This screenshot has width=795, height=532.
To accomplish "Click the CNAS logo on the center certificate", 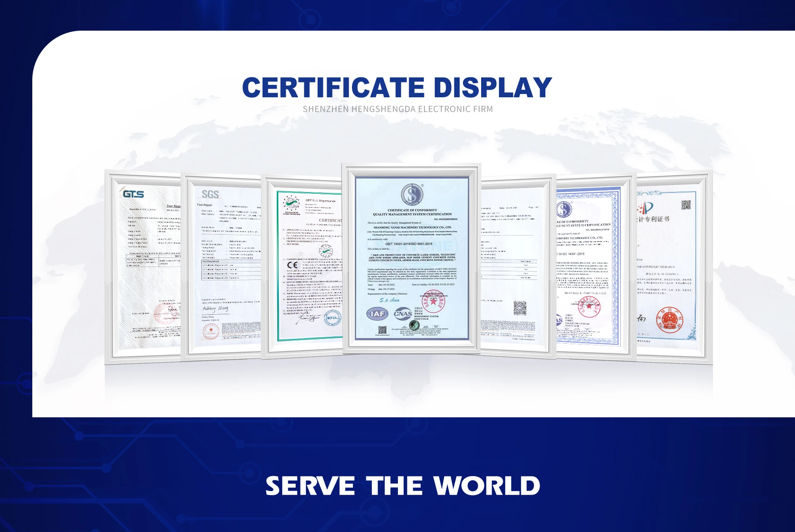I will [x=402, y=314].
